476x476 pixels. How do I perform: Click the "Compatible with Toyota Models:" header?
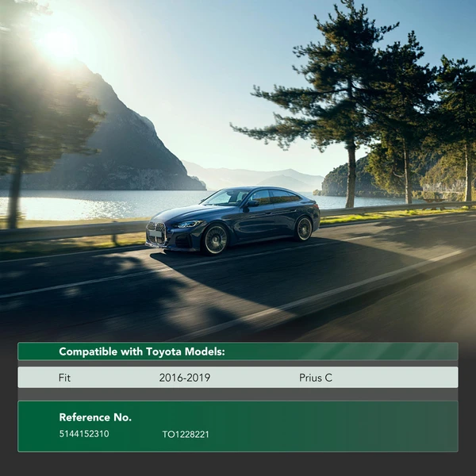(142, 351)
